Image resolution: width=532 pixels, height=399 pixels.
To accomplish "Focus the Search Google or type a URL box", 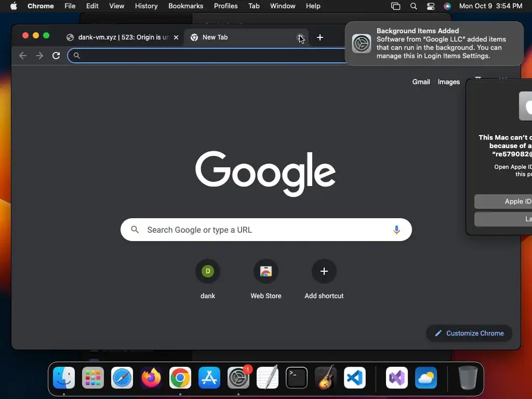I will pos(266,230).
